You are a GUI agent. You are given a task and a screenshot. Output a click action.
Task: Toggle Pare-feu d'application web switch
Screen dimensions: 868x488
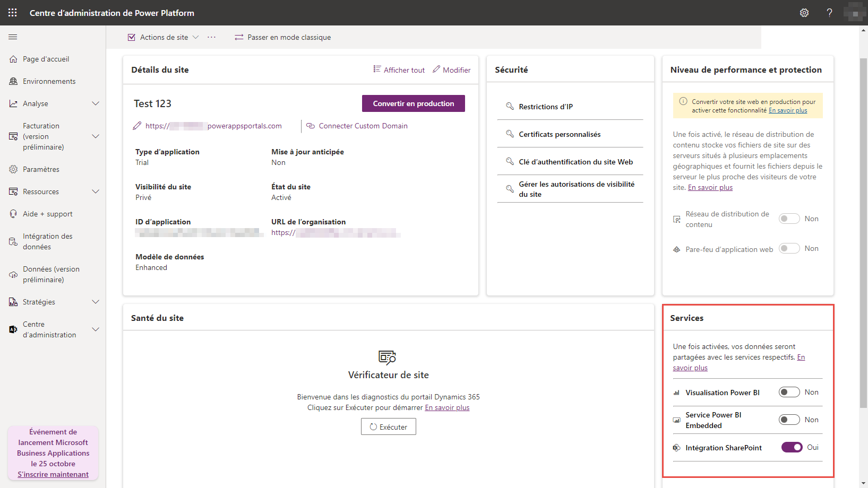[x=789, y=248]
